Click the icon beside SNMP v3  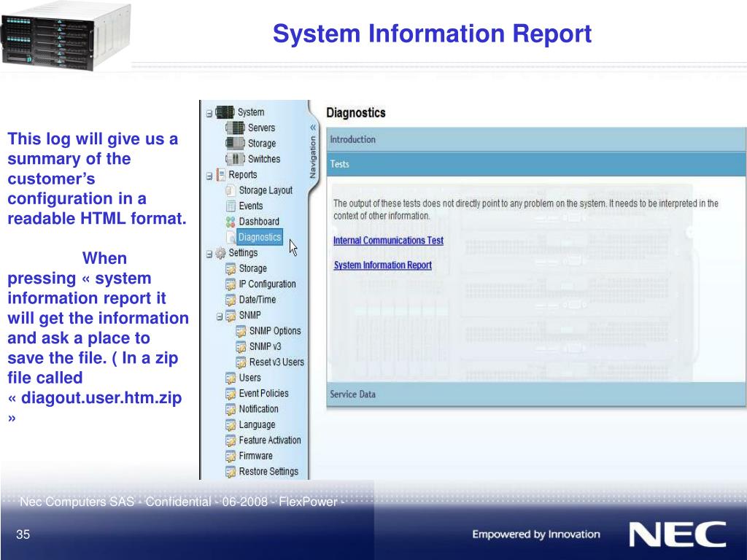[x=241, y=346]
